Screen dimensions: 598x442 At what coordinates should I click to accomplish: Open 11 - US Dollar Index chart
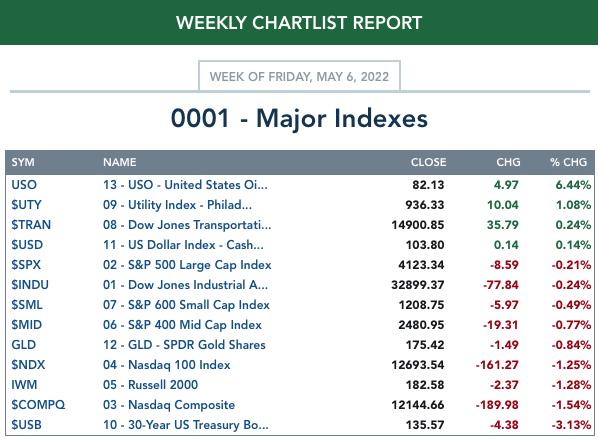tap(183, 245)
